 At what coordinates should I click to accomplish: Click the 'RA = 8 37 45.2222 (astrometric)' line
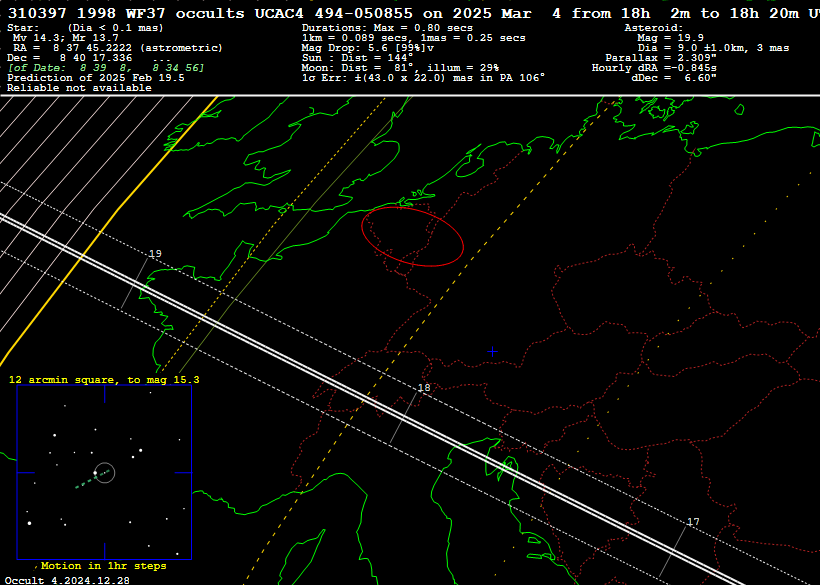click(118, 48)
